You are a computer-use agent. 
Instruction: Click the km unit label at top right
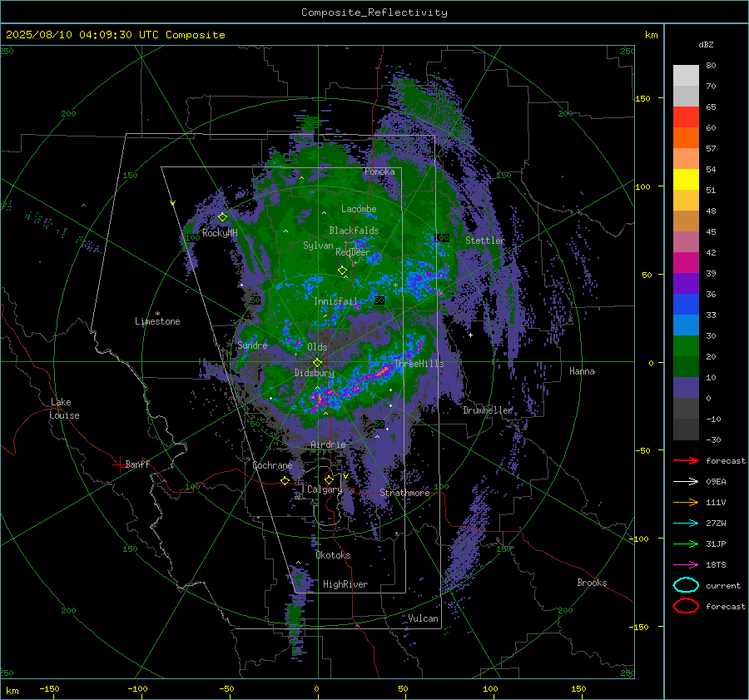click(x=651, y=35)
